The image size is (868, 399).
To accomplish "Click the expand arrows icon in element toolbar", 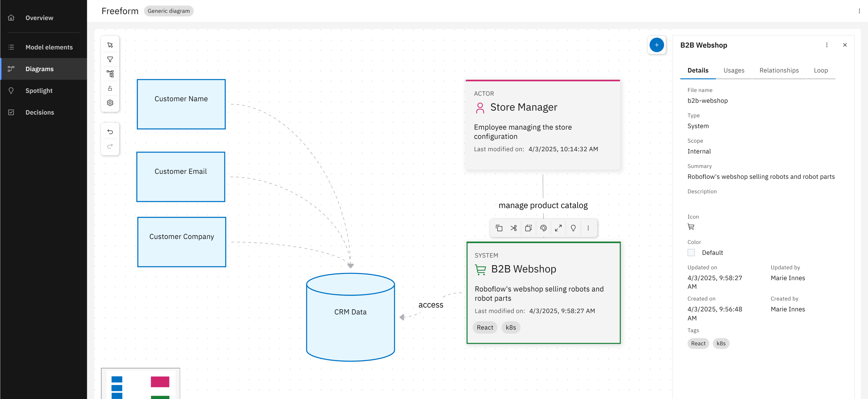I will click(558, 228).
